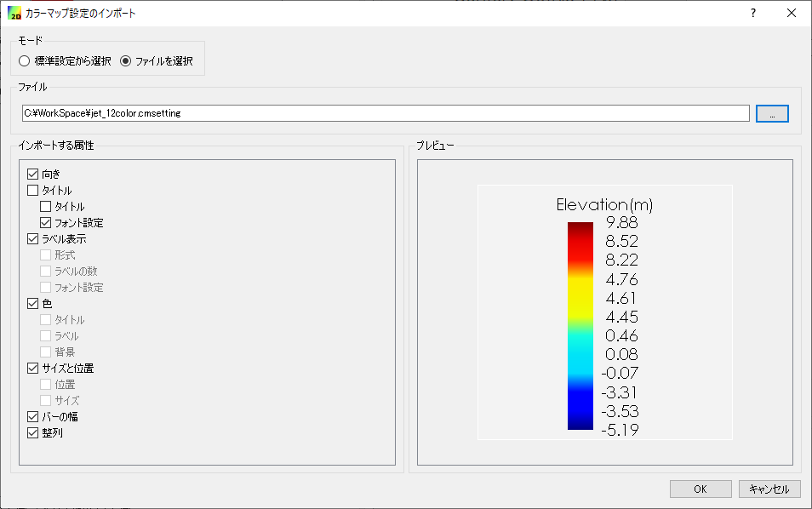The width and height of the screenshot is (812, 509).
Task: Toggle the ラベル checkbox under 色
Action: coord(46,335)
